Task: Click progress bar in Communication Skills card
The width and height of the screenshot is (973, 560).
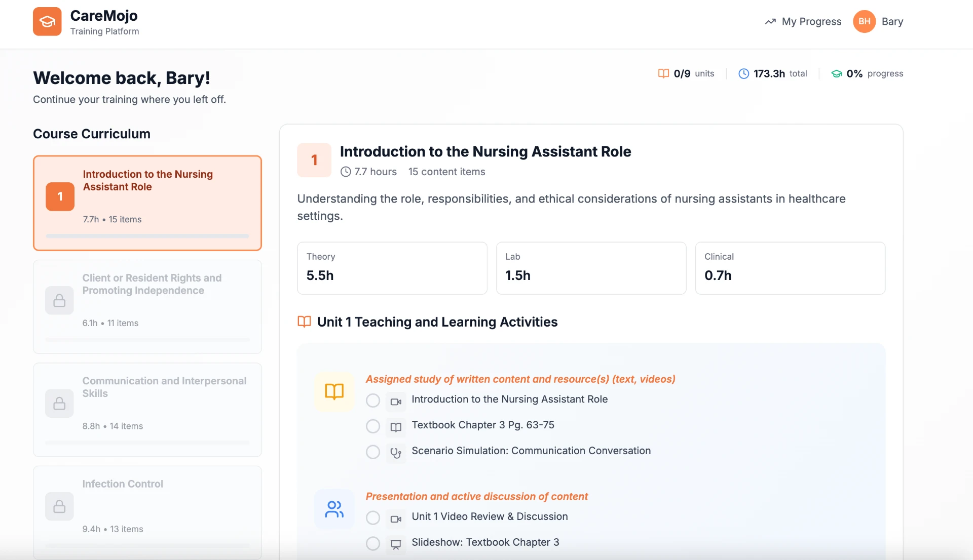Action: [x=147, y=443]
